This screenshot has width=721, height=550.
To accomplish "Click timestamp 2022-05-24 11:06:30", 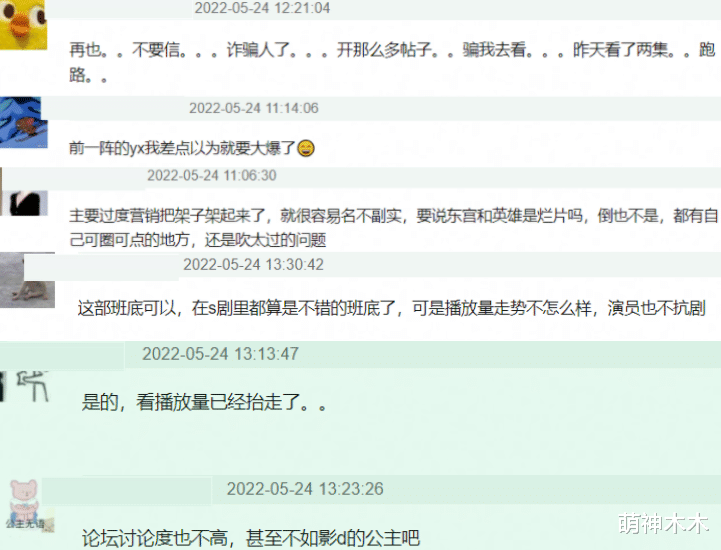I will 212,175.
